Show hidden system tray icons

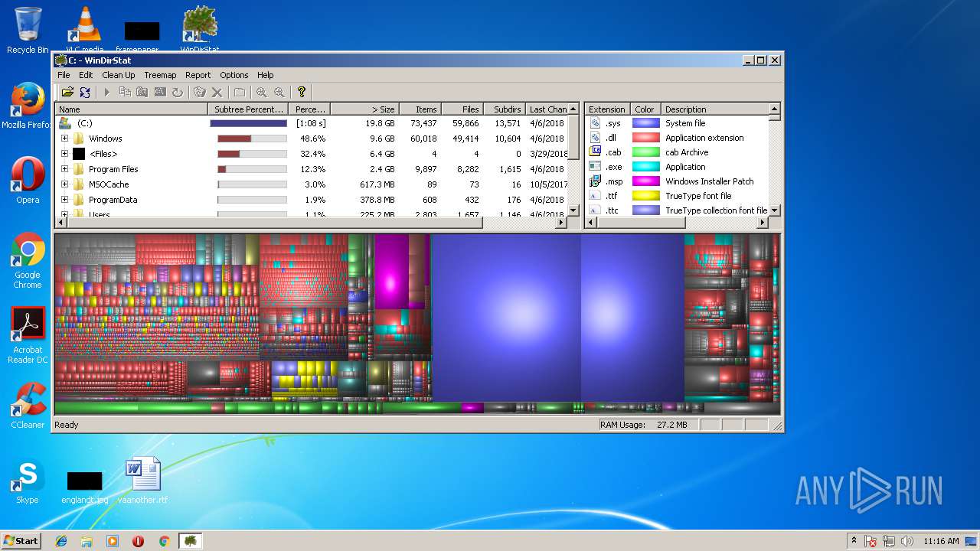point(854,541)
